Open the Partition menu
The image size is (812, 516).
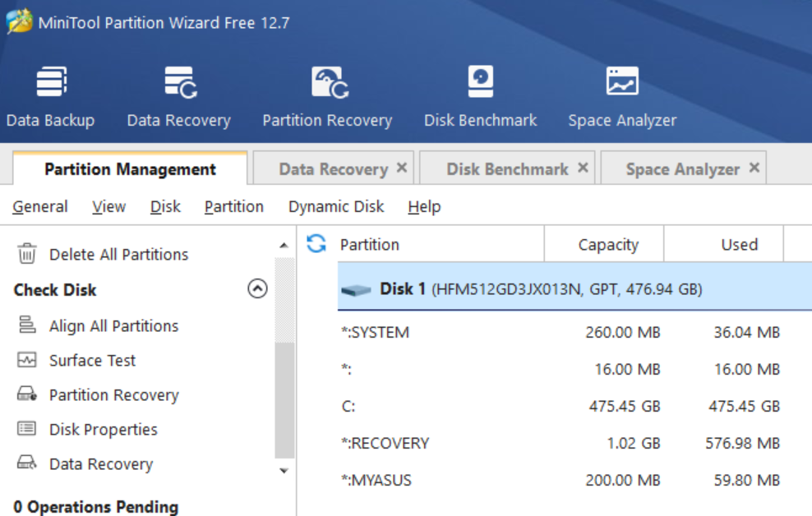click(234, 206)
